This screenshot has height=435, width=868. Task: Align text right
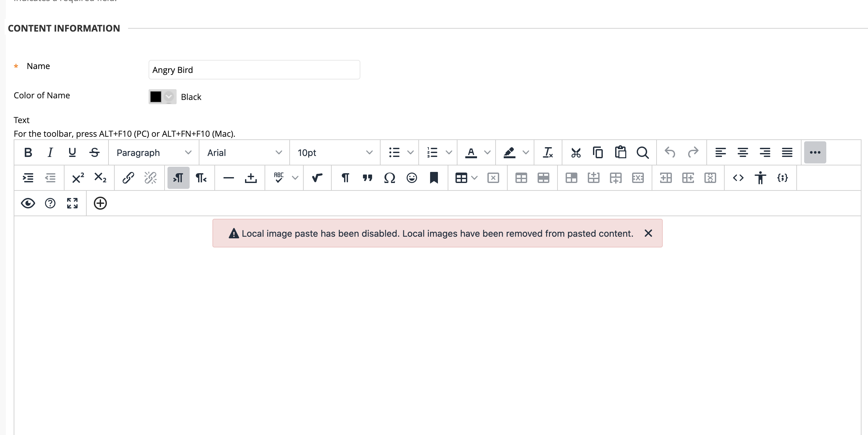point(765,152)
